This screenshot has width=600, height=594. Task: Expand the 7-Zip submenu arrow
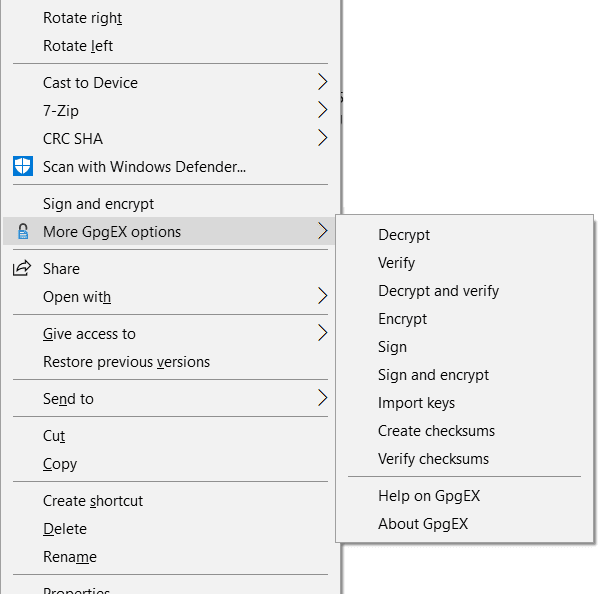click(x=322, y=110)
